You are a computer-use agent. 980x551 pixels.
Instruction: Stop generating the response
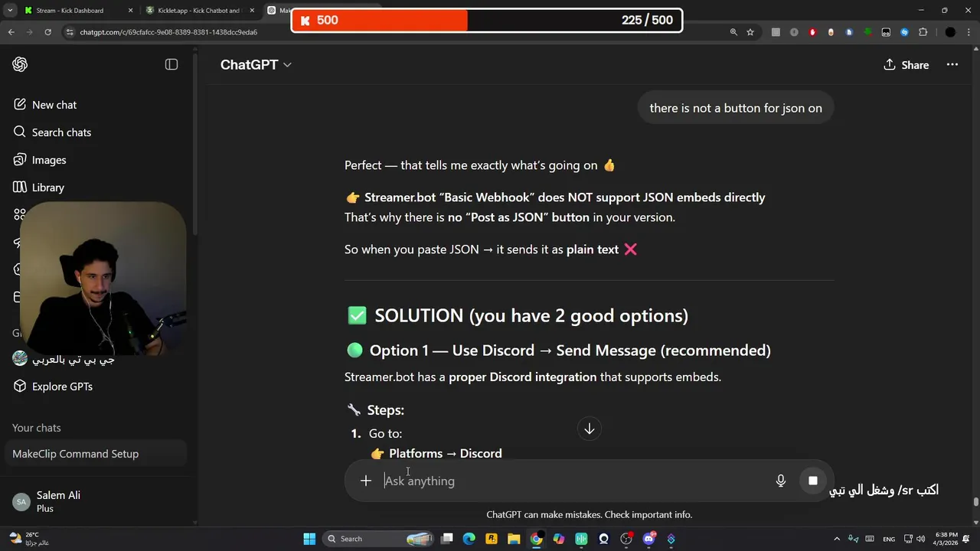coord(813,481)
